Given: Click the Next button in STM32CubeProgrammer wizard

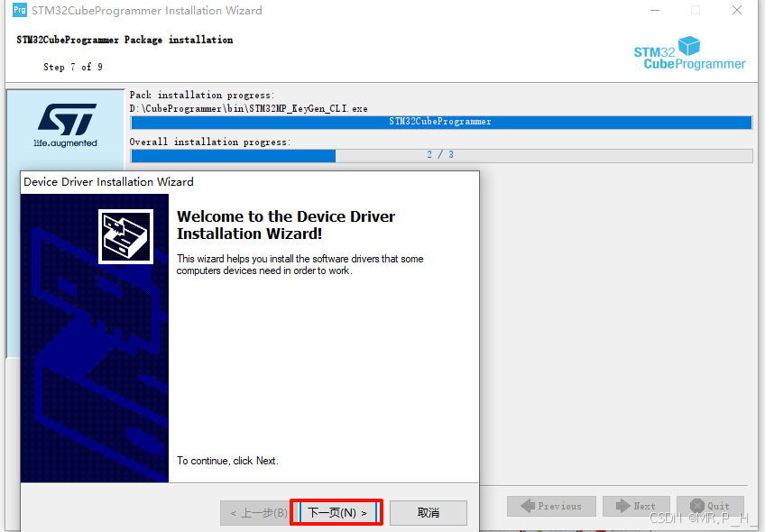Looking at the screenshot, I should pos(636,506).
